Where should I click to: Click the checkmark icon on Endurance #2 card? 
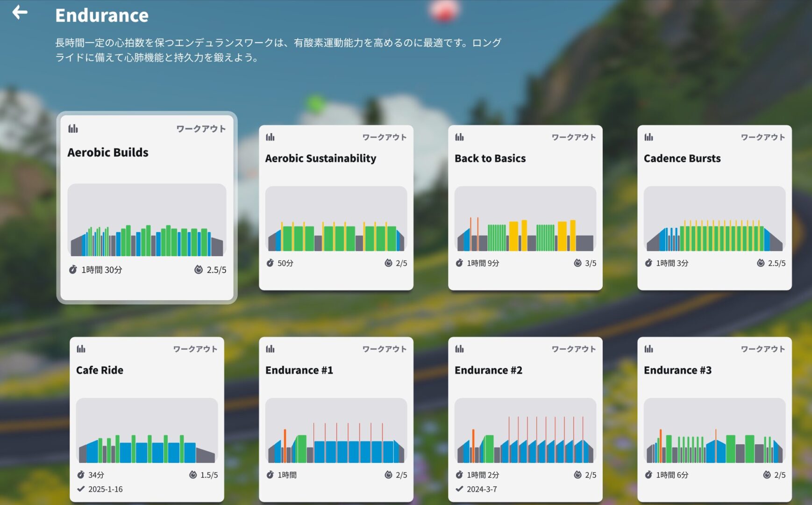point(458,490)
